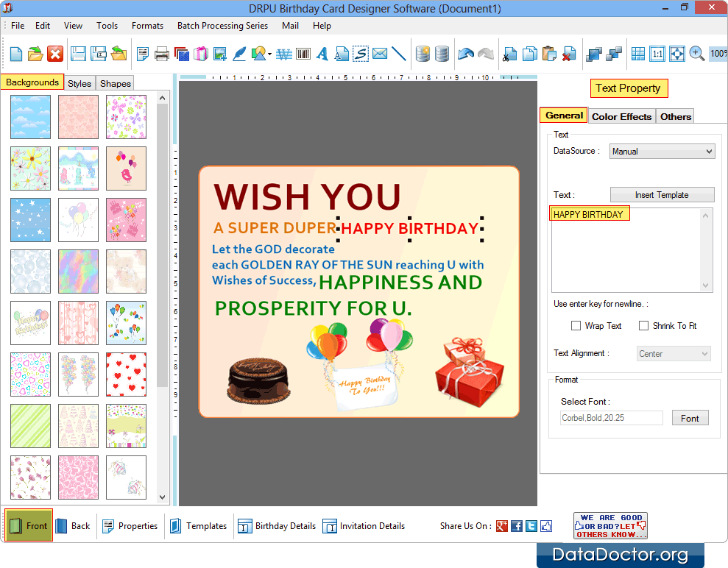
Task: Open card Properties from bottom bar
Action: (x=130, y=526)
